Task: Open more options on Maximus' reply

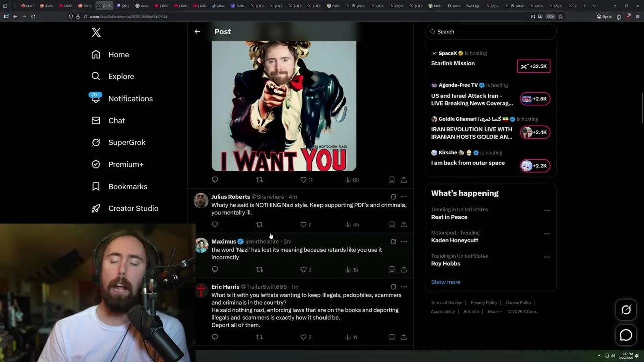Action: pos(404,241)
